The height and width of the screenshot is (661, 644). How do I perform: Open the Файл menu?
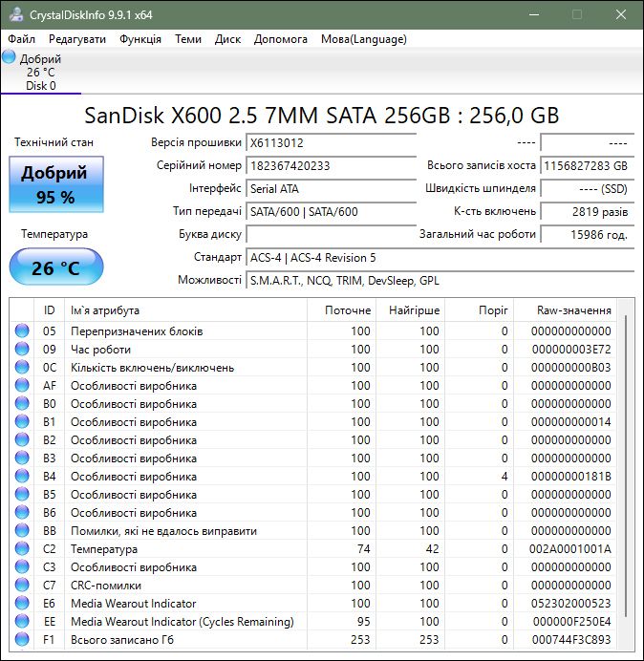click(x=22, y=39)
